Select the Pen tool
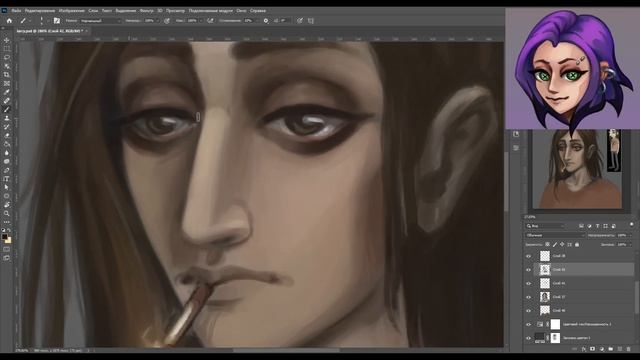The height and width of the screenshot is (360, 640). [7, 170]
